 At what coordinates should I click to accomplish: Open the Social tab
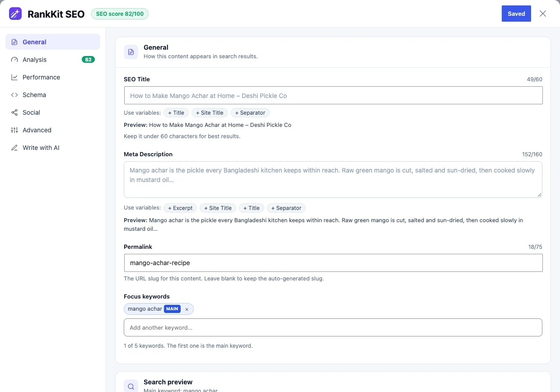click(53, 112)
